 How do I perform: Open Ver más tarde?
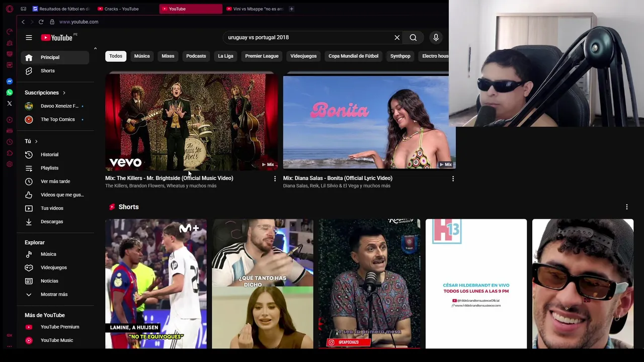click(x=55, y=182)
